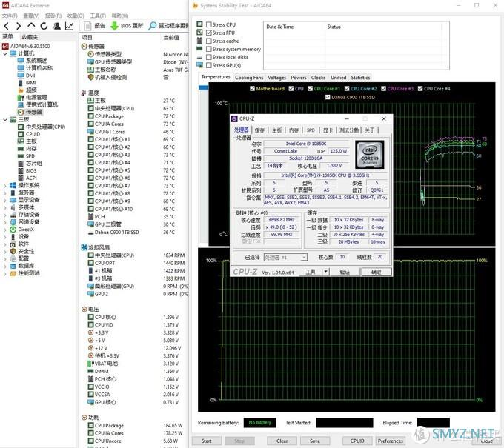Toggle the CPU Core #1 graph checkbox

(310, 89)
